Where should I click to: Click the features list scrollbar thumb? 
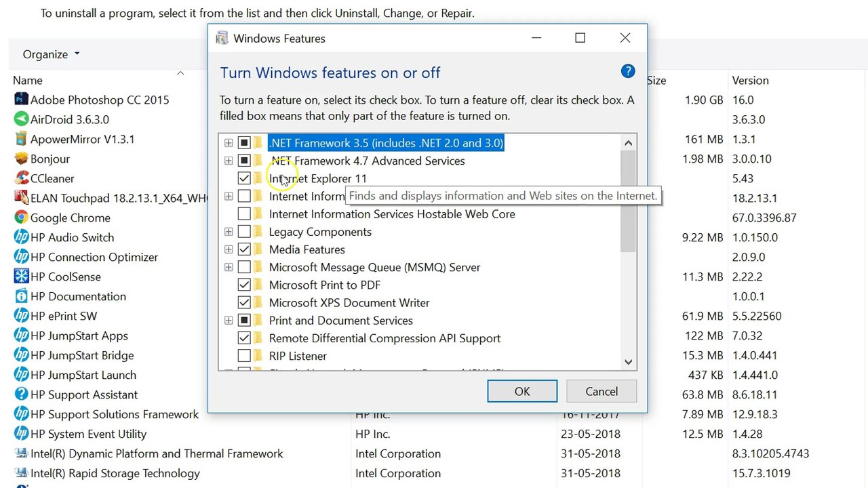coord(628,201)
